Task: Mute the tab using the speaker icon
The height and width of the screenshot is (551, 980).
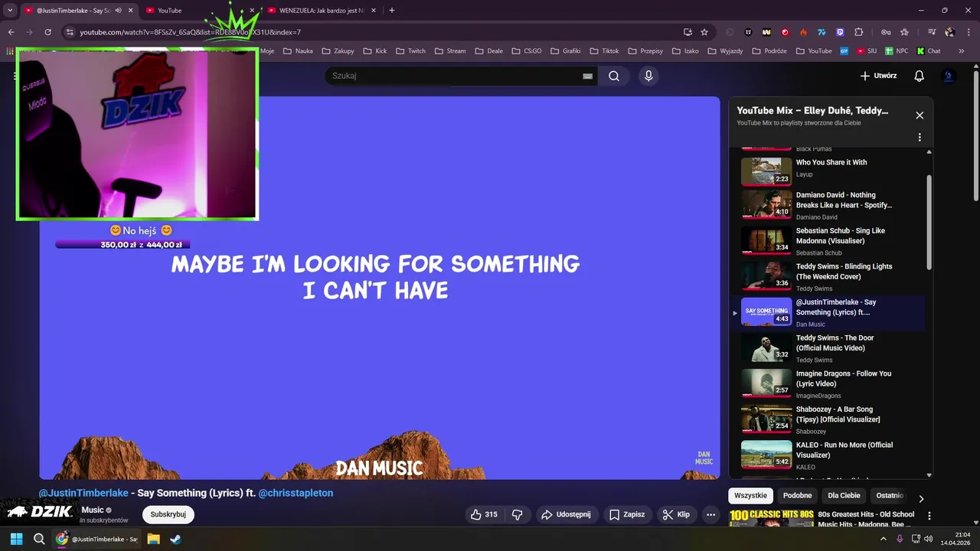Action: point(118,11)
